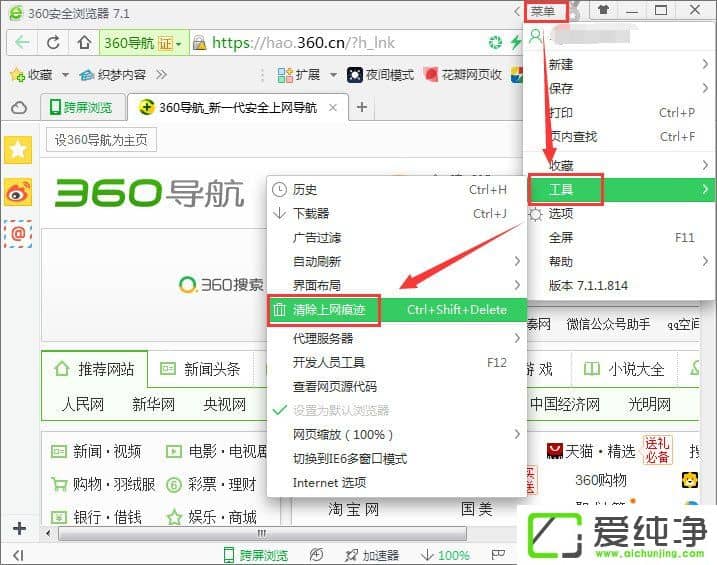
Task: Open the 人民网 link
Action: point(82,405)
